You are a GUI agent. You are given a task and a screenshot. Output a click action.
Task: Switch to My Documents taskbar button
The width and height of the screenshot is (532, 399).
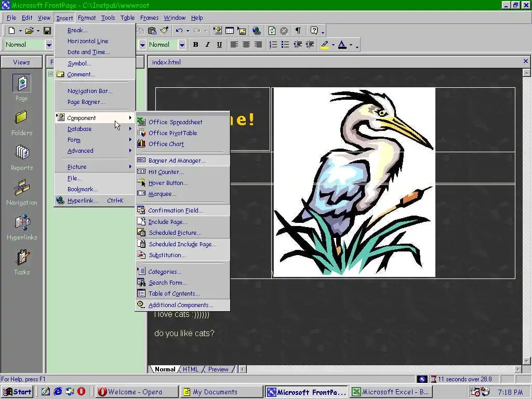[x=221, y=392]
